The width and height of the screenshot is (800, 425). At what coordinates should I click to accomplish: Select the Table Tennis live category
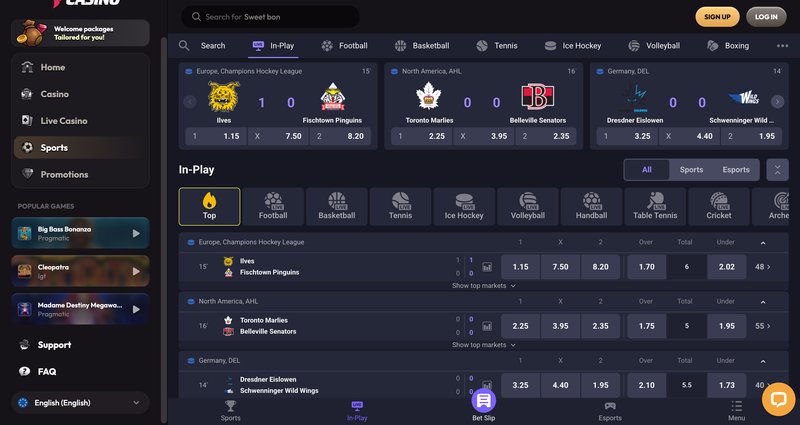pyautogui.click(x=655, y=206)
